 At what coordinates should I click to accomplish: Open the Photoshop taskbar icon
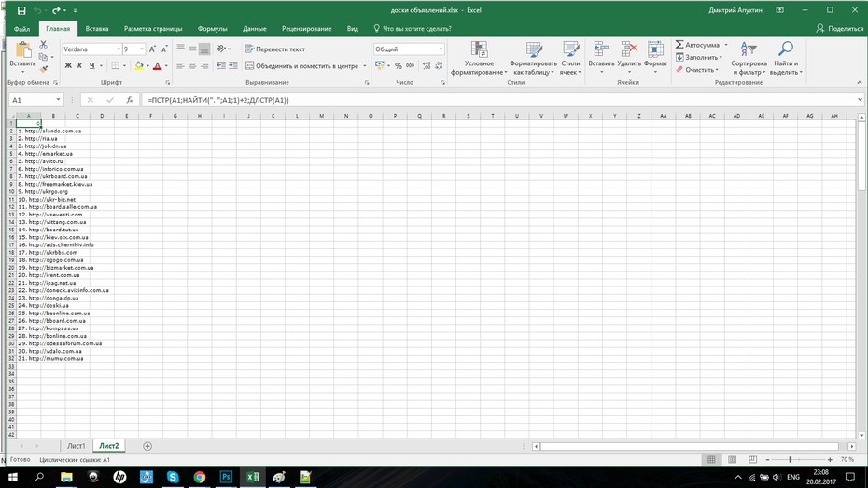(226, 477)
